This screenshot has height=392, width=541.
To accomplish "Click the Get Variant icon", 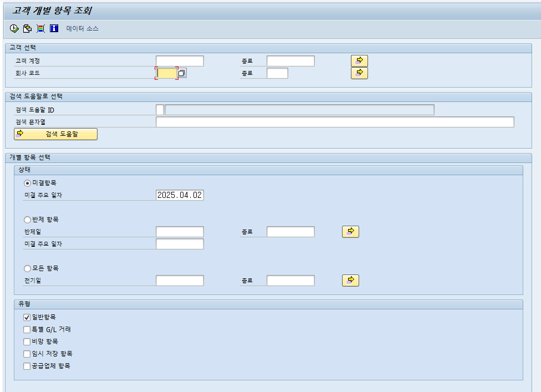I will click(x=27, y=29).
